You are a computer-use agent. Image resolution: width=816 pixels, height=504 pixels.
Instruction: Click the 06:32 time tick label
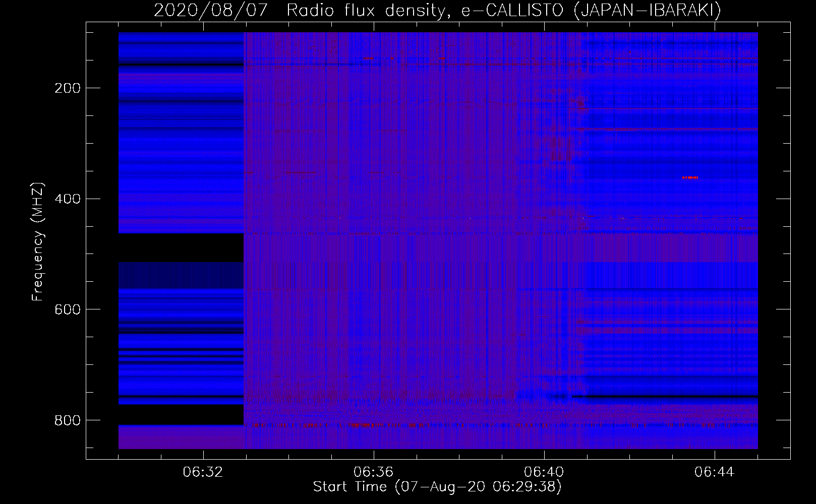pyautogui.click(x=203, y=472)
